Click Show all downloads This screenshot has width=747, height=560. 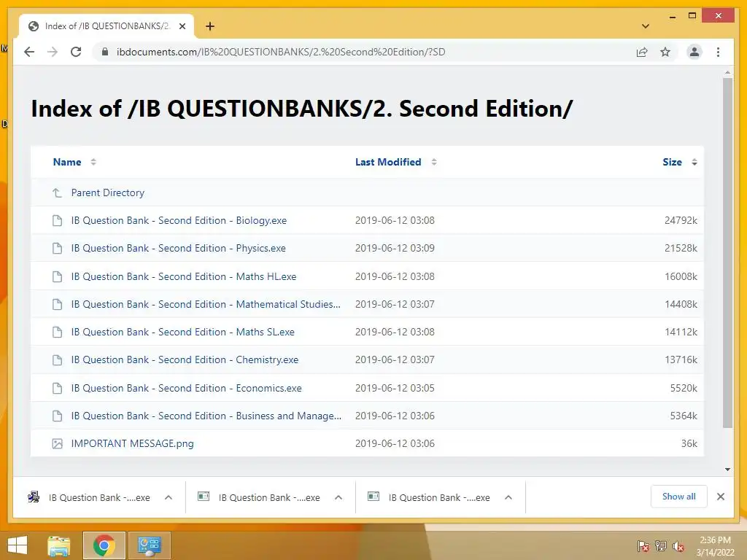(679, 497)
